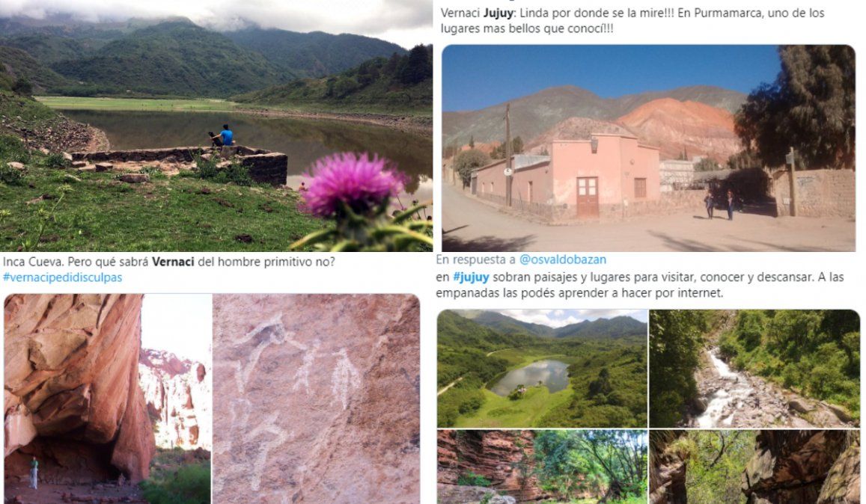Click the wooden door of the pink house

point(587,197)
